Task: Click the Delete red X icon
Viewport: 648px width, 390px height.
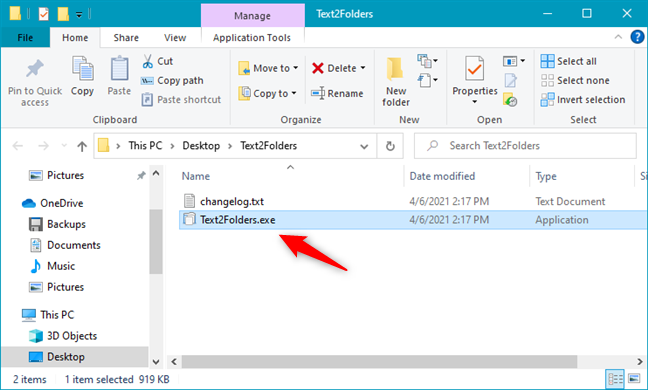Action: point(317,68)
